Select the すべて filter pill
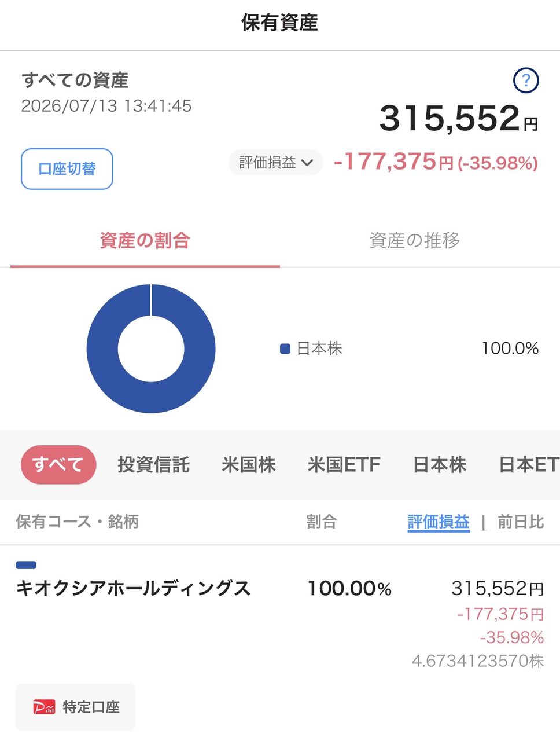The image size is (560, 741). [x=58, y=464]
